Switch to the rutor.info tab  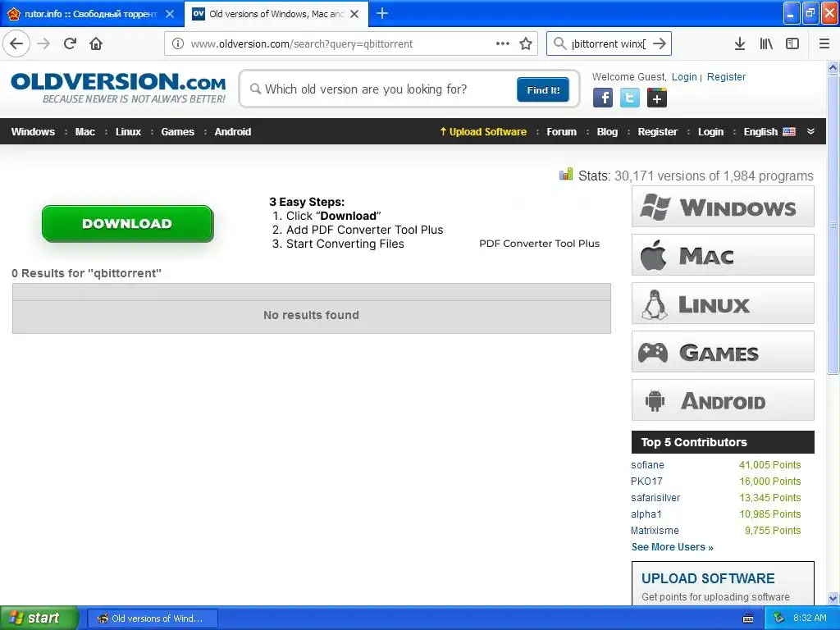(x=90, y=14)
